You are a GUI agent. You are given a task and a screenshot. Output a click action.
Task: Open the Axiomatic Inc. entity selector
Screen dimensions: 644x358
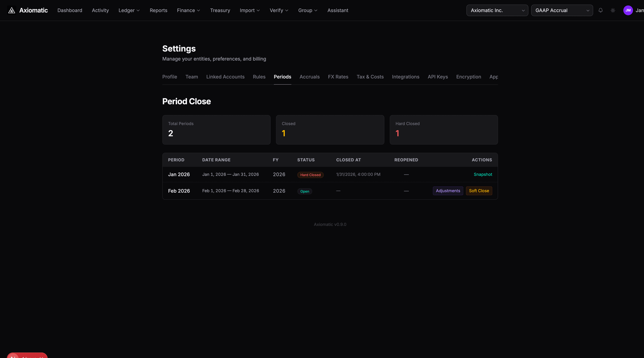(x=497, y=10)
